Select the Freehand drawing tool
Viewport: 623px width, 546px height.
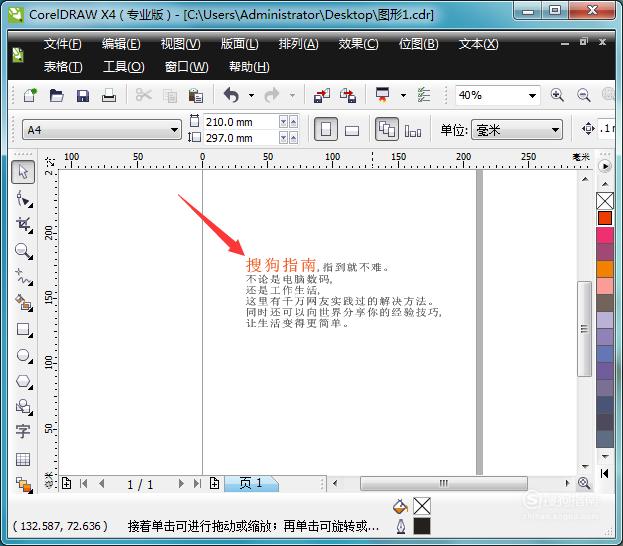click(x=24, y=277)
